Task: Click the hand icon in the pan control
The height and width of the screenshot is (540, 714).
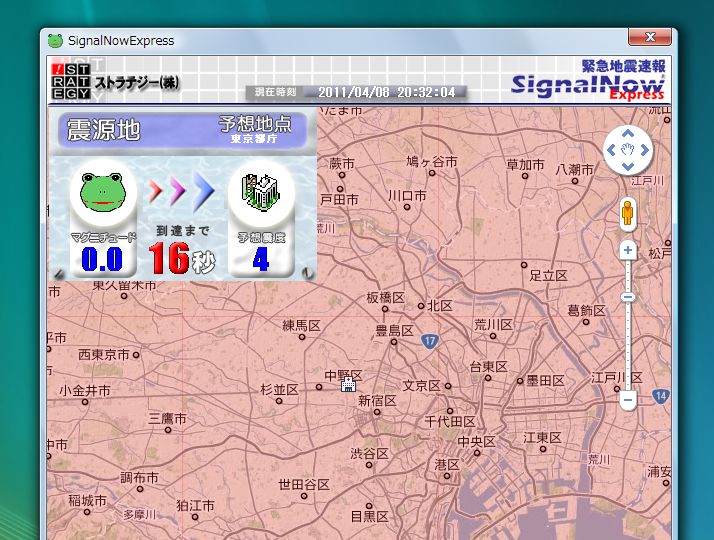Action: click(628, 150)
